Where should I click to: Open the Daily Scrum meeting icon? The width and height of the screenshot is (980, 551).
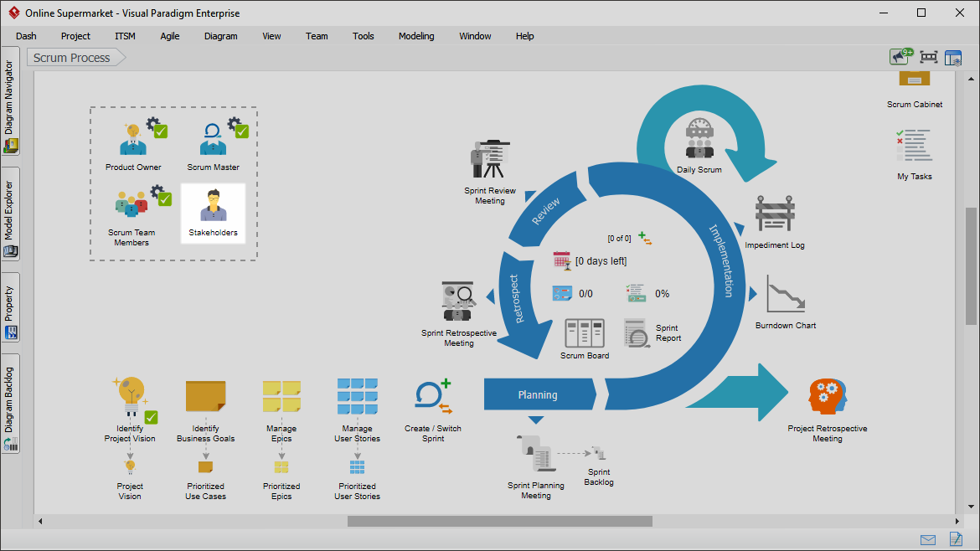[699, 138]
